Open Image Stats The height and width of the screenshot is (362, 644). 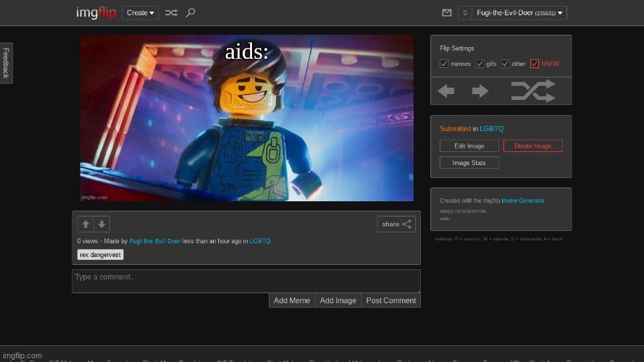[x=469, y=162]
